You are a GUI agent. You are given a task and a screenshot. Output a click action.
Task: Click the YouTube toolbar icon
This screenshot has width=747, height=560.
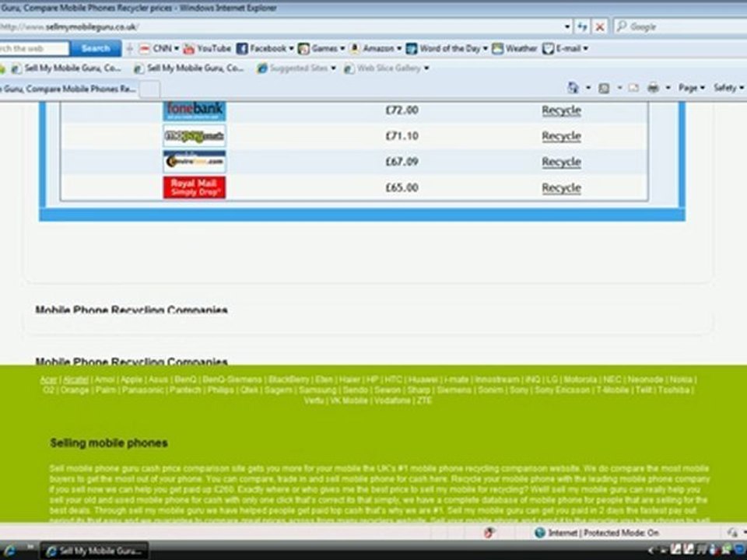coord(188,48)
